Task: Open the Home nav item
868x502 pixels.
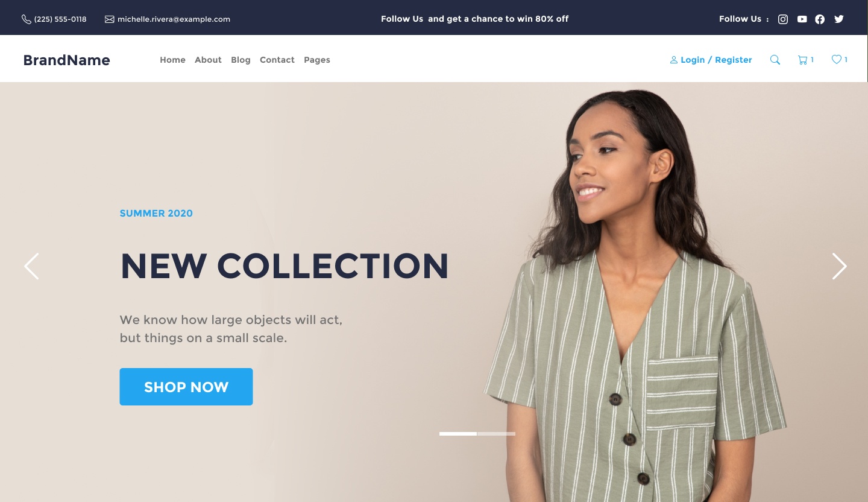Action: (172, 60)
